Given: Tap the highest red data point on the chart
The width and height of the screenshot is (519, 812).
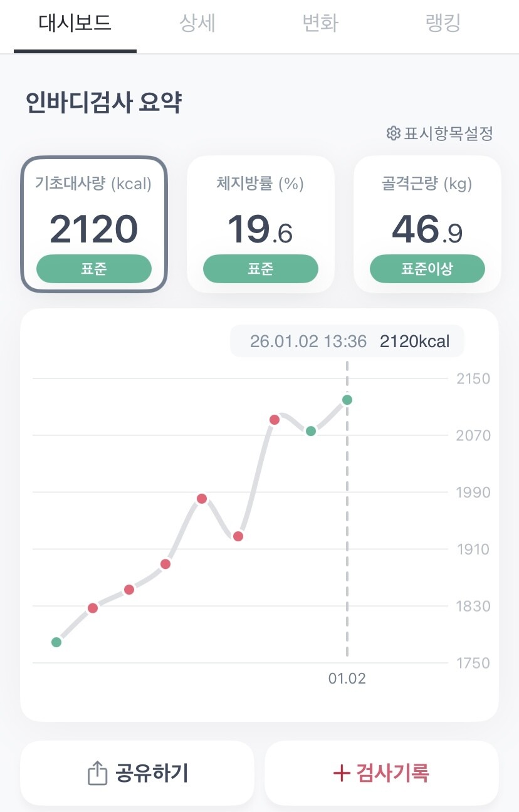Looking at the screenshot, I should point(275,420).
